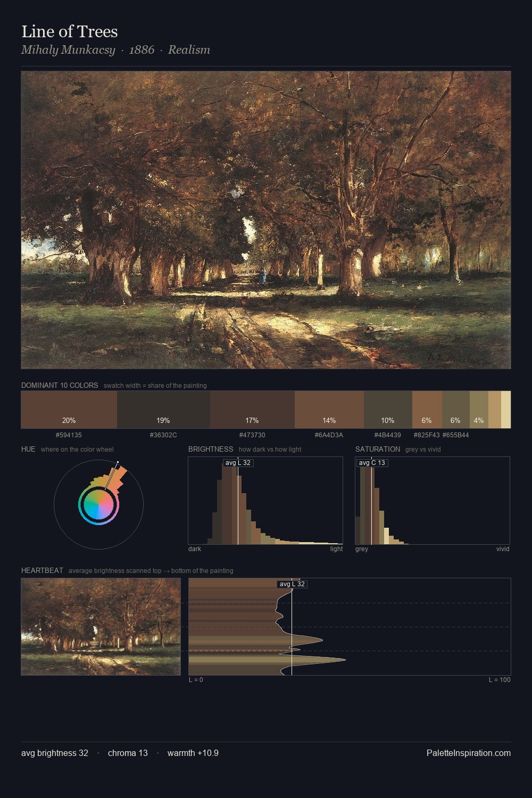Click the avg L 32 label in the brightness histogram
Viewport: 532px width, 798px height.
[238, 463]
